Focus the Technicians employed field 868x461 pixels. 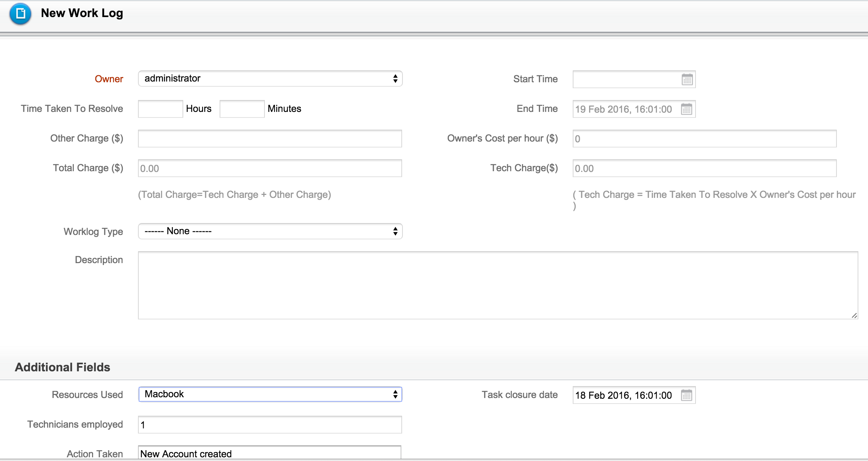(270, 425)
